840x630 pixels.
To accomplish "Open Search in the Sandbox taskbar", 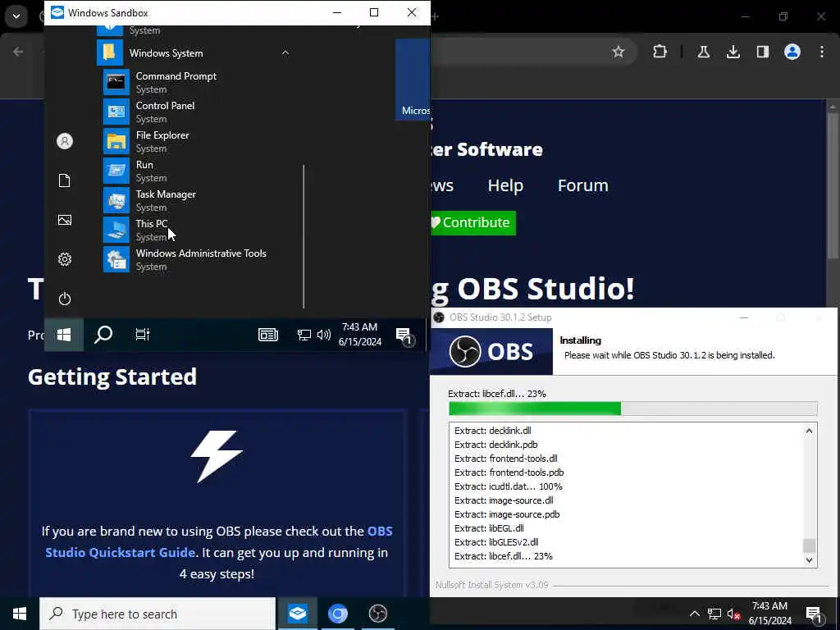I will (103, 335).
